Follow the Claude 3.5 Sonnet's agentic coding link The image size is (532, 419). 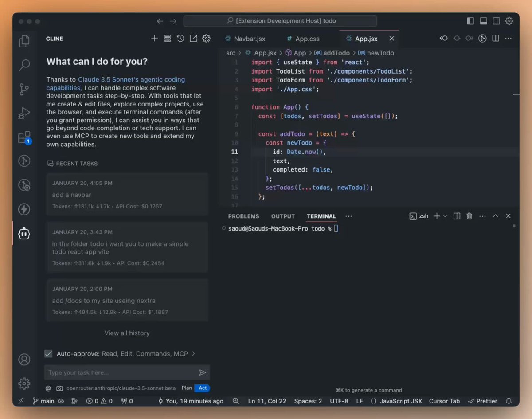coord(116,83)
